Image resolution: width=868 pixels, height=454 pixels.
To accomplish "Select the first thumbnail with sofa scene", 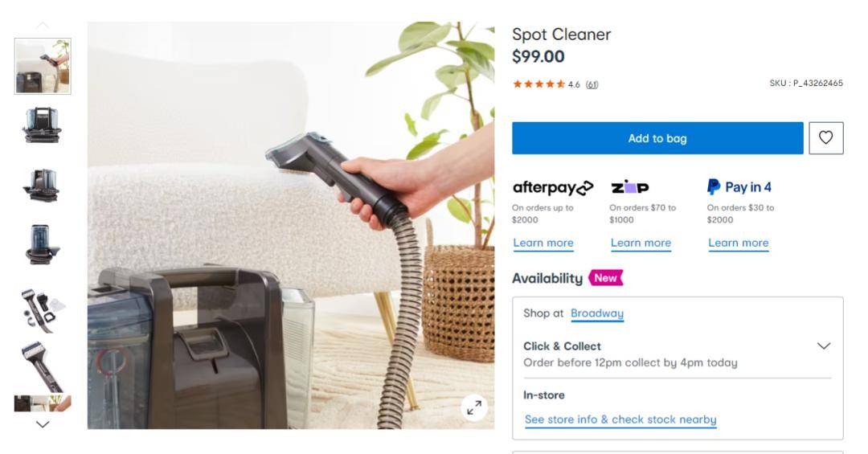I will [43, 67].
